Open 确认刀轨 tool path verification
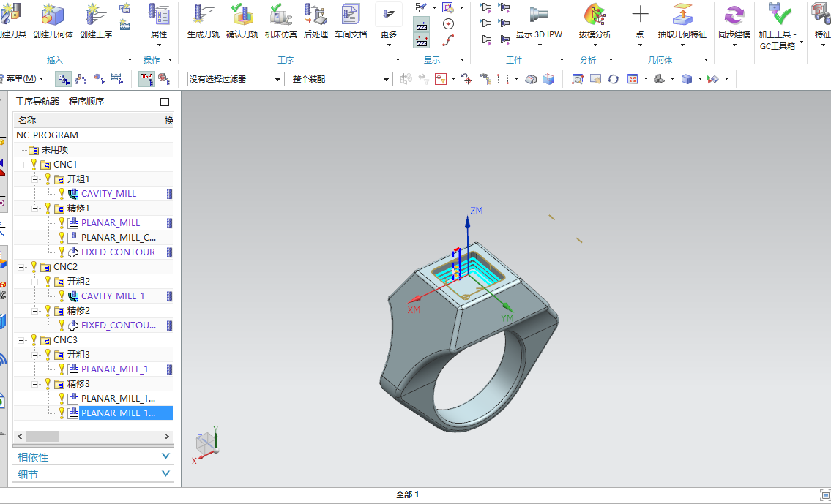831x504 pixels. tap(242, 21)
